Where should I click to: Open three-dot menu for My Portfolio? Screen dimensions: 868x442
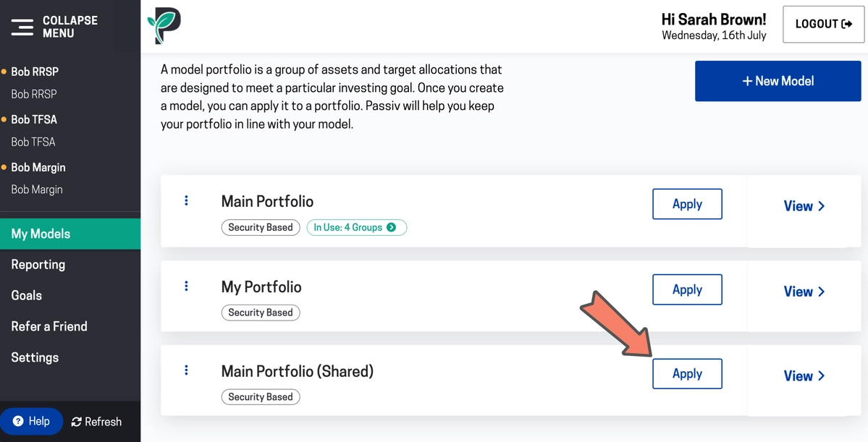click(186, 286)
